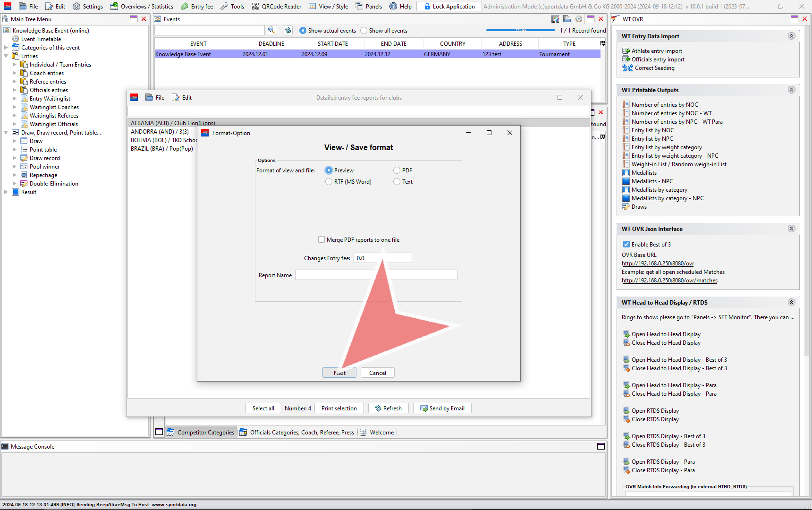Screen dimensions: 812x510
Task: Click the Athlete entry import icon
Action: 626,51
